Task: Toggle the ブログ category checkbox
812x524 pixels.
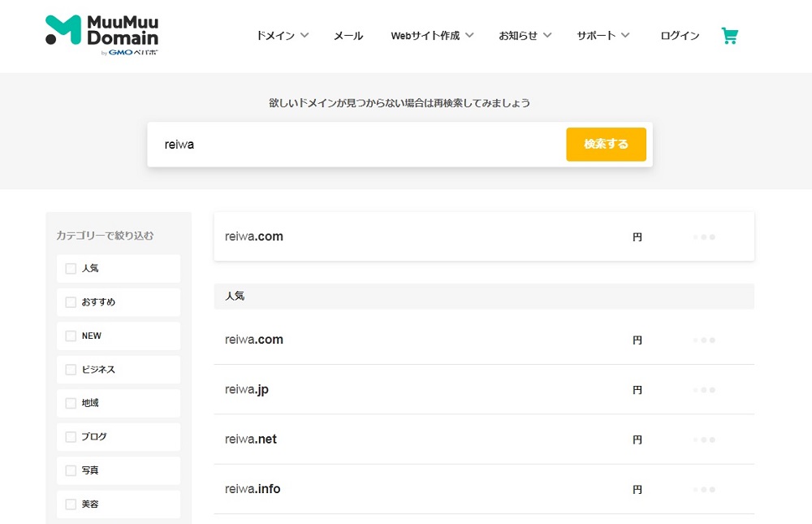Action: point(71,437)
